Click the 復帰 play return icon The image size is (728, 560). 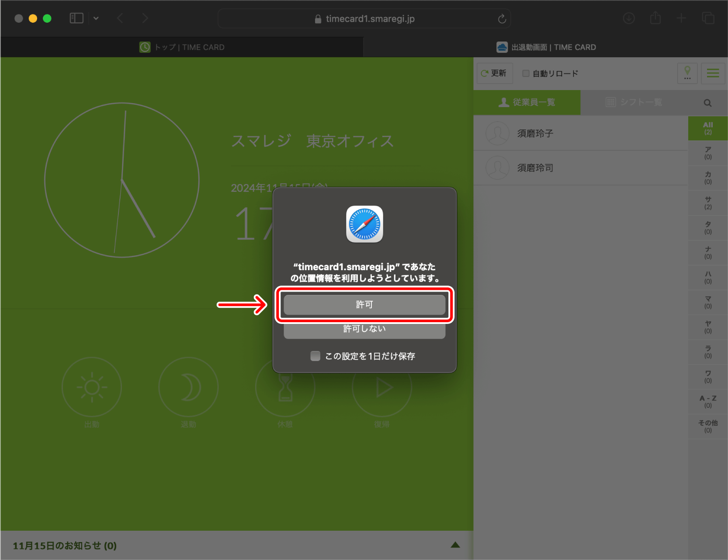click(x=381, y=387)
